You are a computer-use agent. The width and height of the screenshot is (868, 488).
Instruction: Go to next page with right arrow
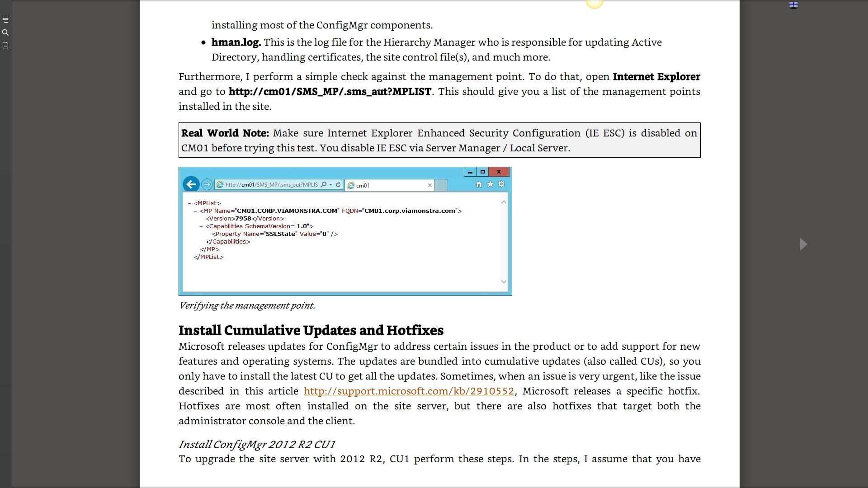pyautogui.click(x=803, y=244)
